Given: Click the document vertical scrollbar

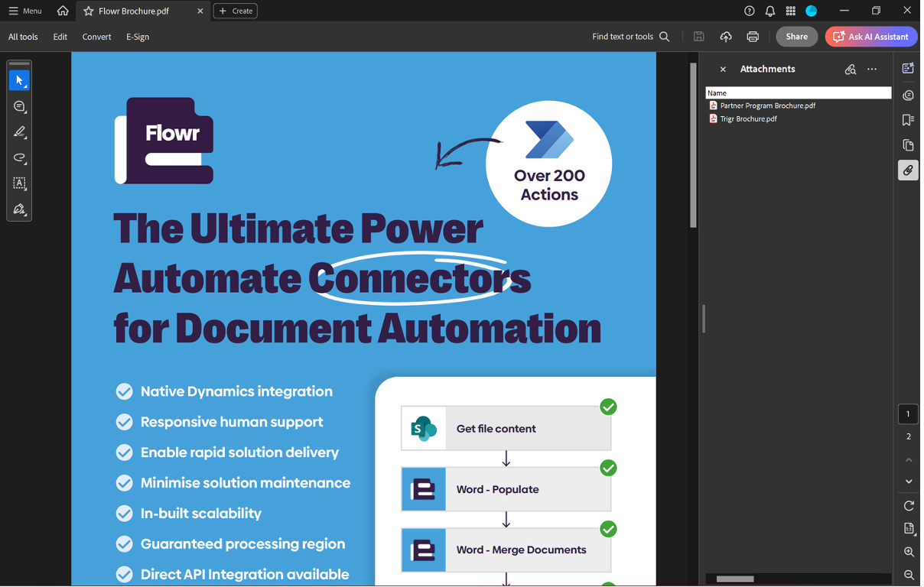Looking at the screenshot, I should click(x=693, y=145).
